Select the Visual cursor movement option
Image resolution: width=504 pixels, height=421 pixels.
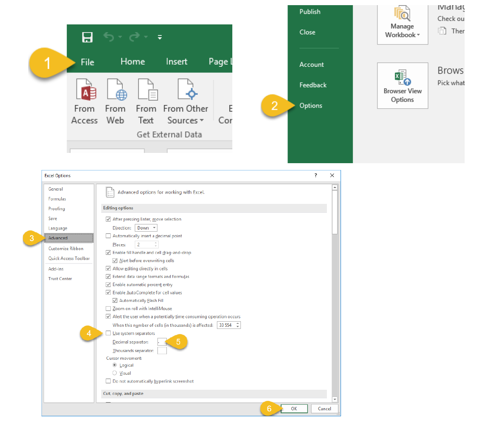pyautogui.click(x=115, y=373)
